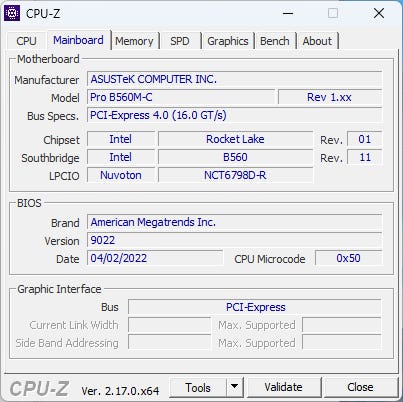
Task: Click the chipset revision 01 value
Action: 365,139
